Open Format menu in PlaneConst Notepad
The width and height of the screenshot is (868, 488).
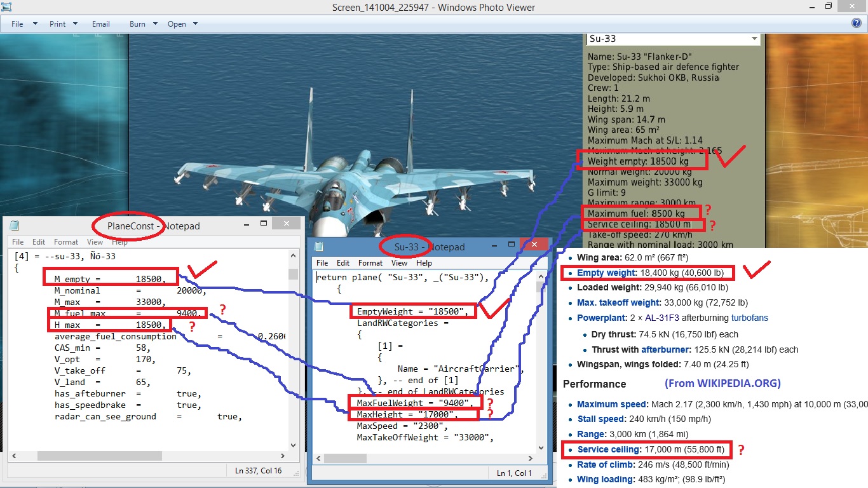click(x=66, y=241)
